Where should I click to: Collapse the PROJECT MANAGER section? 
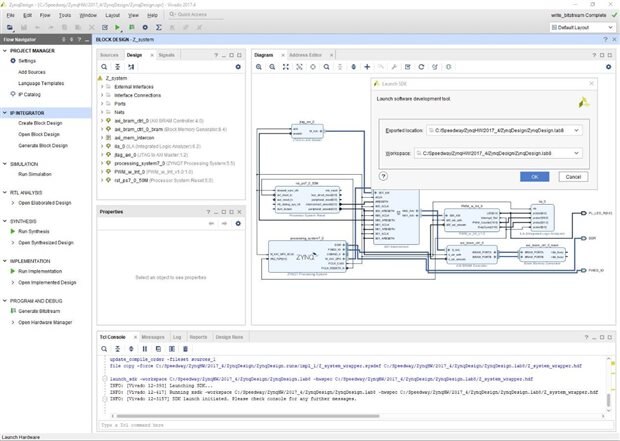(x=6, y=50)
